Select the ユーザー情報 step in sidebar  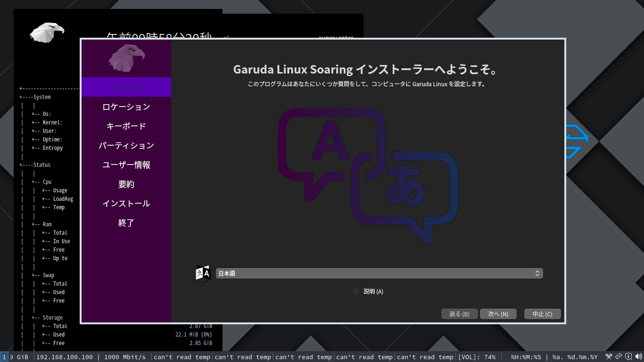(126, 165)
